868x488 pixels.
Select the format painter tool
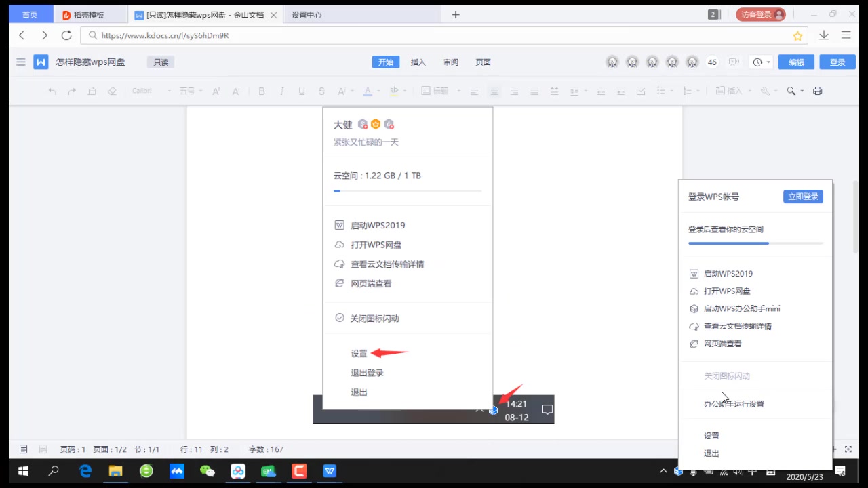(x=92, y=91)
